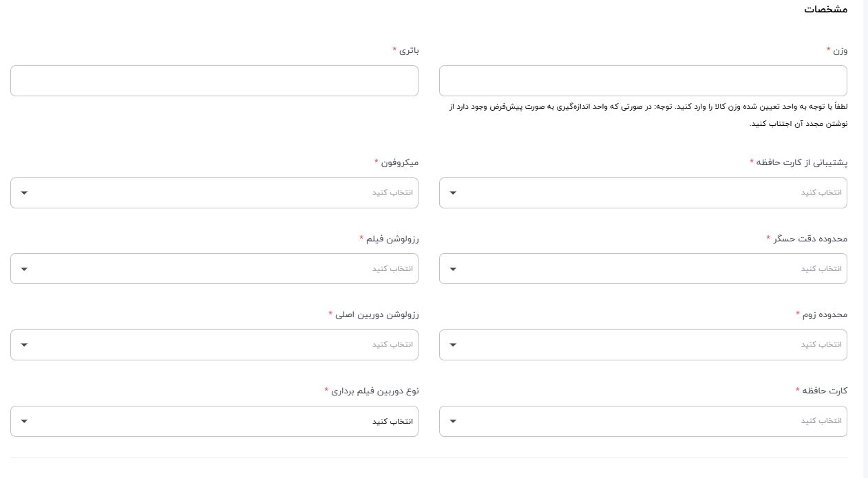Open the محدوده دقت حسگر dropdown
Image resolution: width=868 pixels, height=478 pixels.
(x=643, y=268)
